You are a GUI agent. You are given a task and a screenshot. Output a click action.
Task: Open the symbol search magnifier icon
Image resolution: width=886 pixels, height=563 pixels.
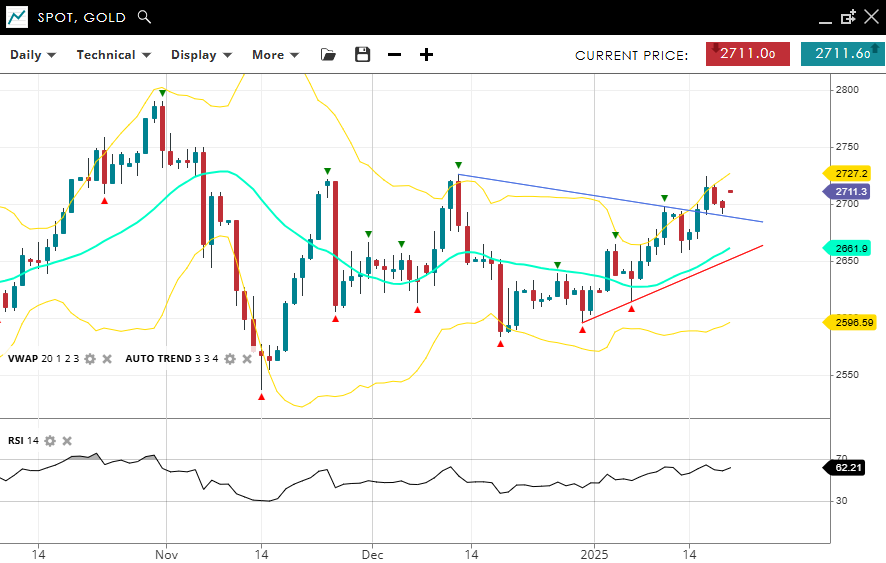click(x=144, y=17)
